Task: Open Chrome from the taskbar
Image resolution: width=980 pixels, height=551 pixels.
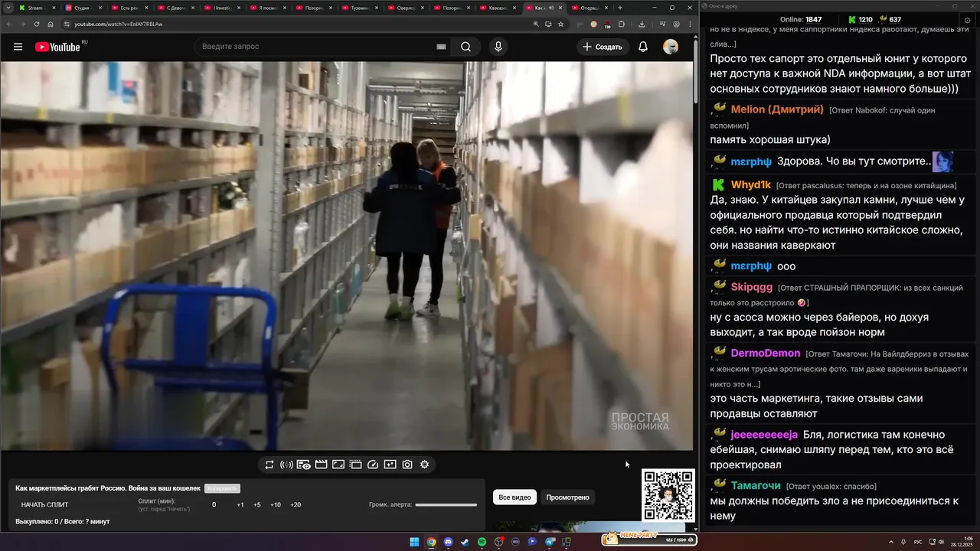Action: click(x=431, y=542)
